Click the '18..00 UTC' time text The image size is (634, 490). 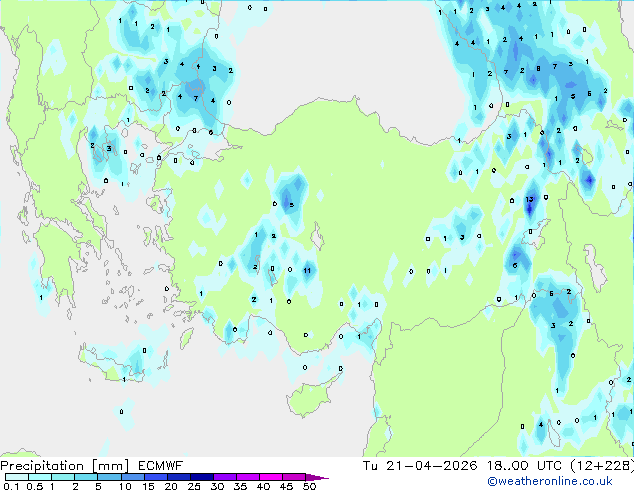[524, 466]
